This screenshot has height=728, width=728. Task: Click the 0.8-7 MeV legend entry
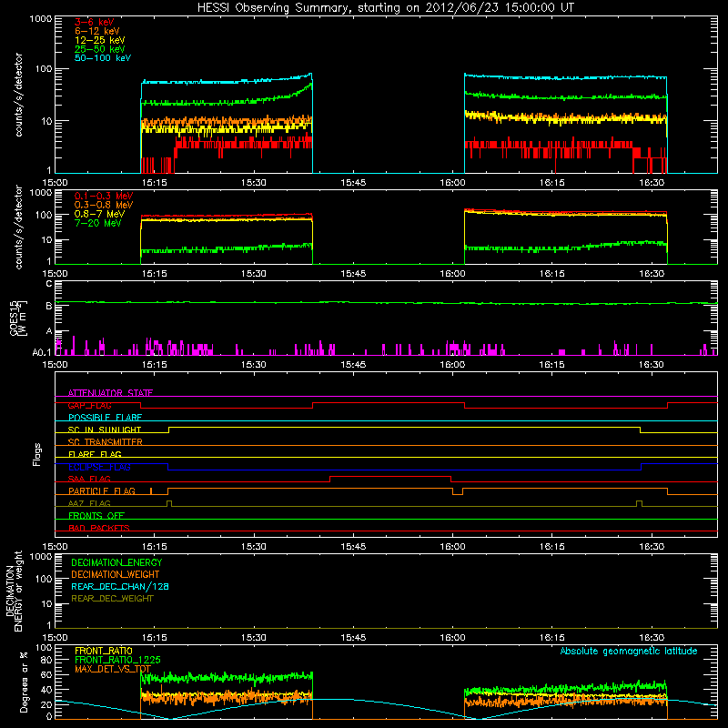point(99,214)
